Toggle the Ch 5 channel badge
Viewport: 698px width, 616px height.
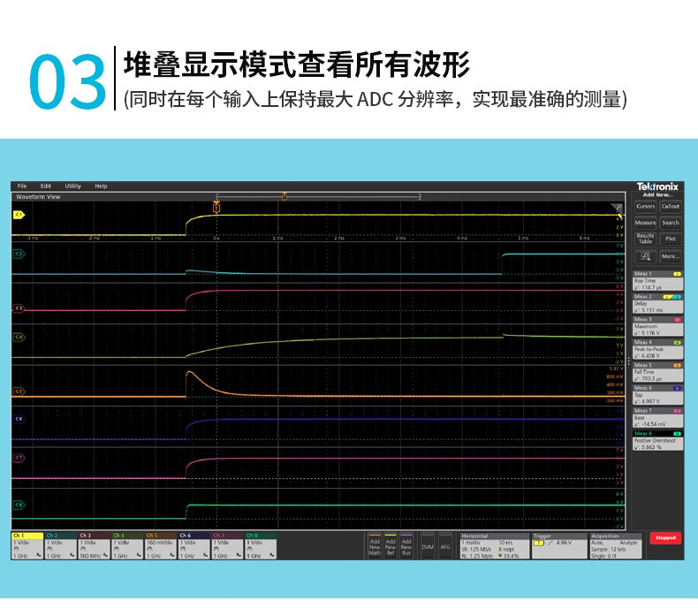point(160,545)
